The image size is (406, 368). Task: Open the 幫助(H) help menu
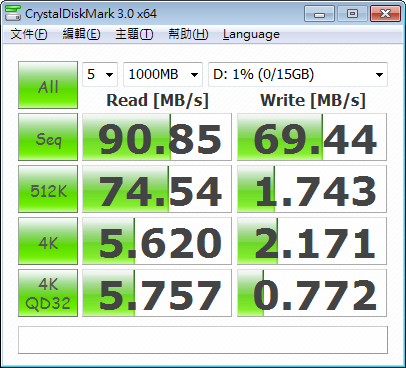(188, 34)
